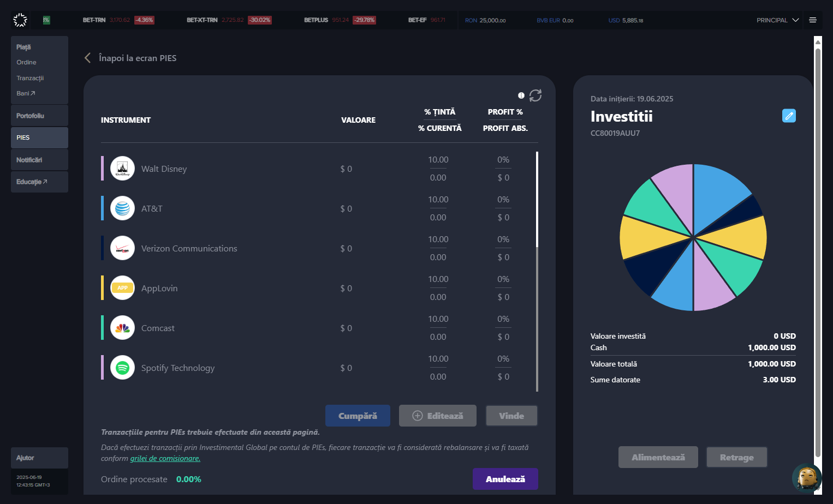The image size is (833, 504).
Task: Click the Comcast logo
Action: click(x=122, y=328)
